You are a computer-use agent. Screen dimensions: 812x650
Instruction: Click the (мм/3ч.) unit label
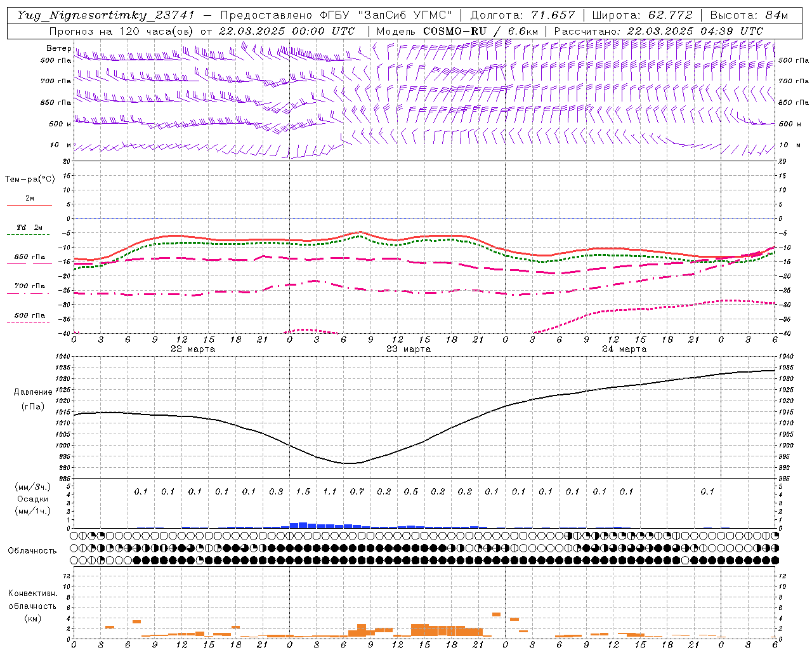pos(33,487)
